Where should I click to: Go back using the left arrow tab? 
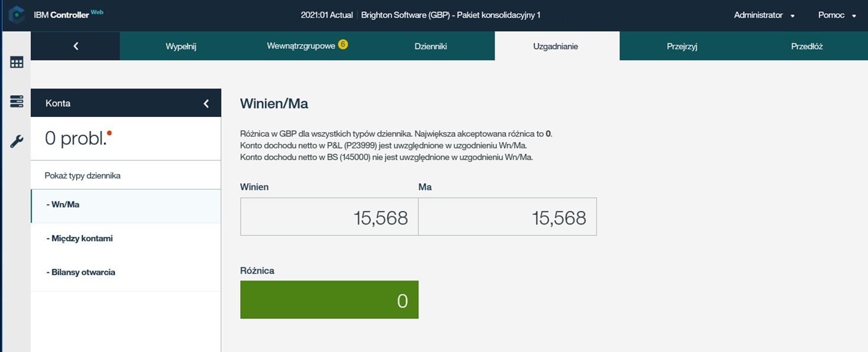[76, 46]
